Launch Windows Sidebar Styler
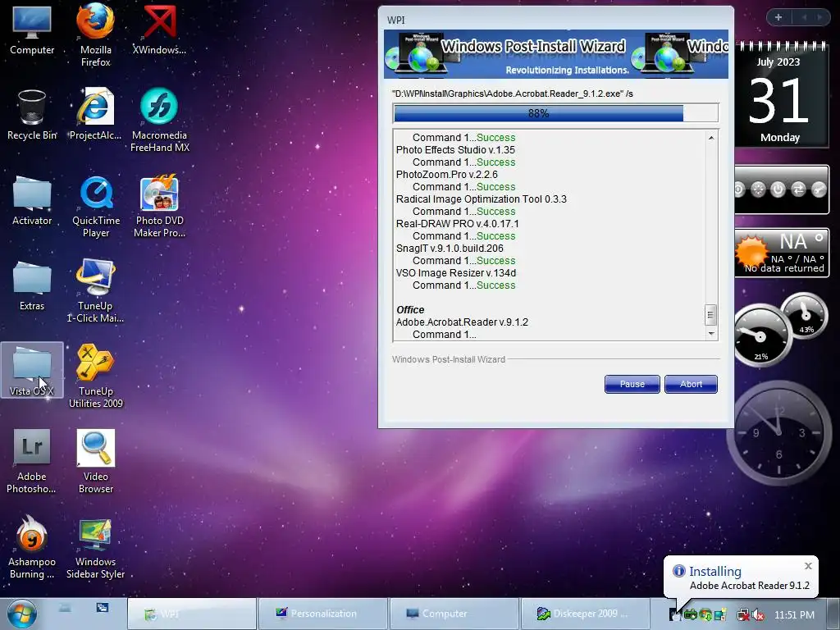The width and height of the screenshot is (840, 630). 95,547
